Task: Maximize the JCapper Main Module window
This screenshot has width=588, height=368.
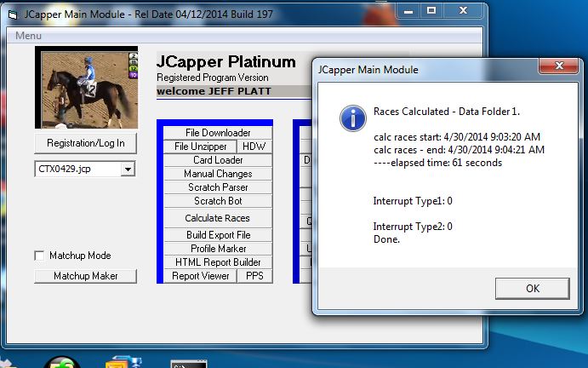Action: [431, 11]
